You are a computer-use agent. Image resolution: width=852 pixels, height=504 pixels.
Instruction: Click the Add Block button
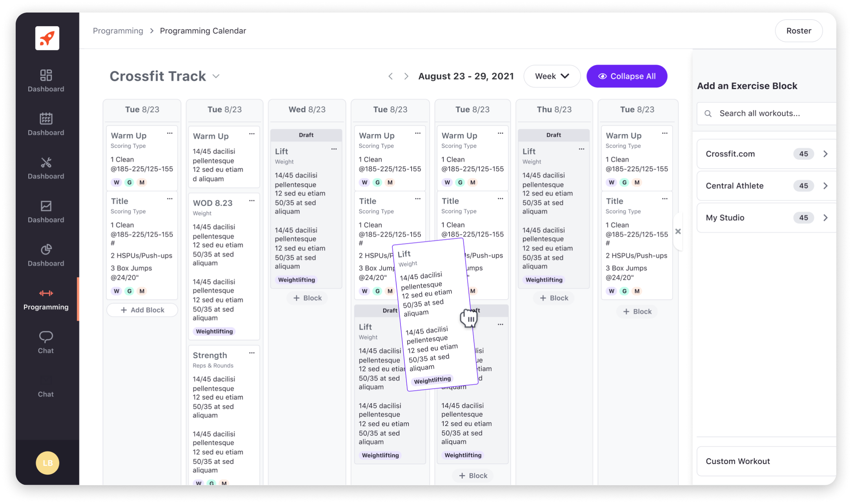point(142,310)
